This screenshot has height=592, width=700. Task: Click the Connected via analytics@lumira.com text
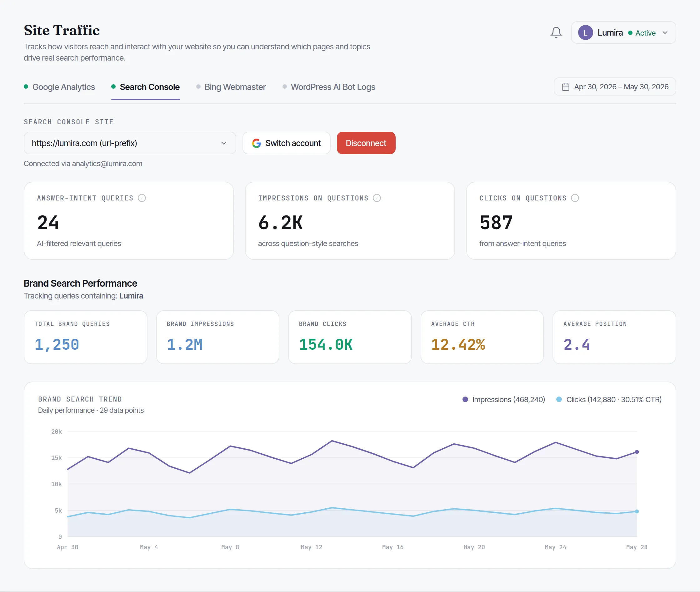tap(83, 163)
